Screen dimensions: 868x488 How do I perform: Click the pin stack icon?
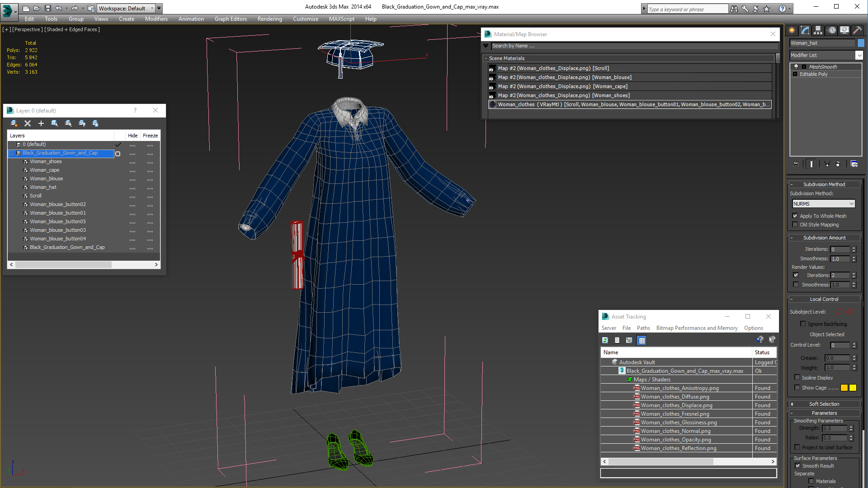(x=796, y=164)
